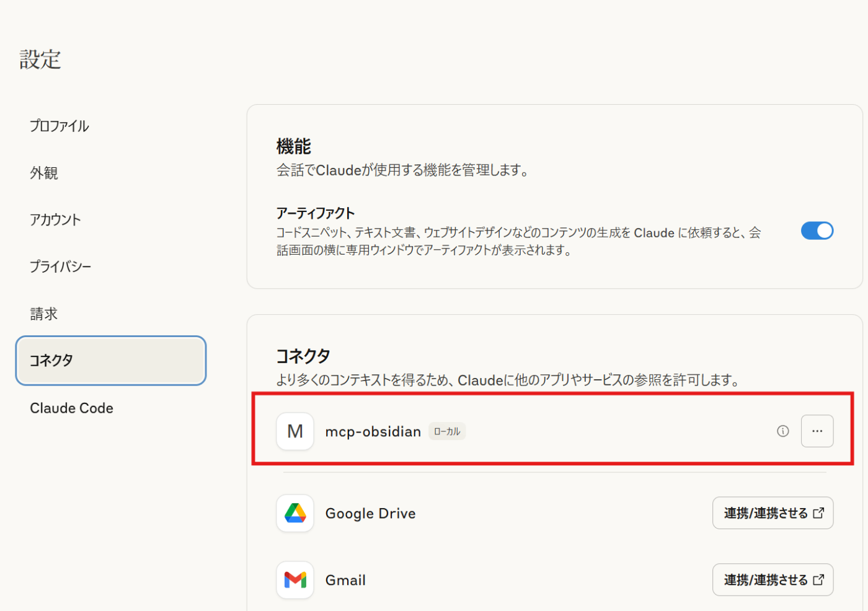Click the mcp-obsidian connector name
This screenshot has height=611, width=868.
(x=373, y=431)
